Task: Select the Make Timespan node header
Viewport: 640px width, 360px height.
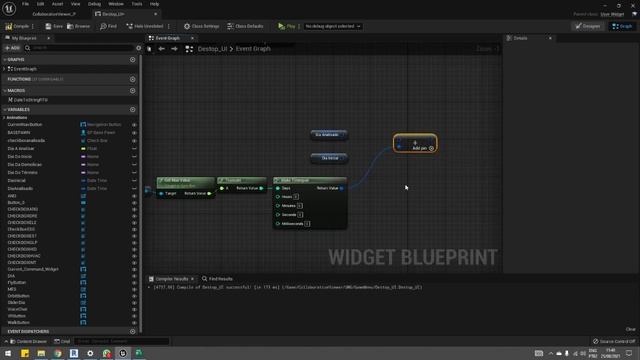Action: click(310, 180)
